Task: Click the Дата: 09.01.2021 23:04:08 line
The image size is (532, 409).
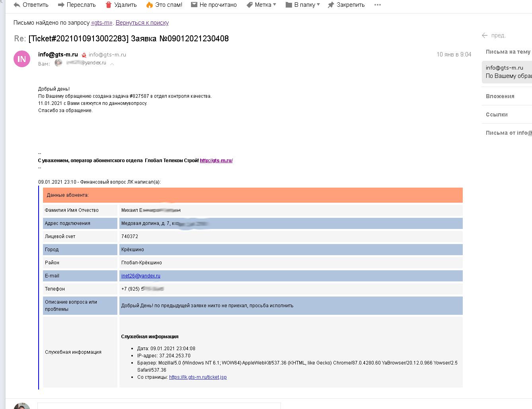Action: (x=166, y=349)
